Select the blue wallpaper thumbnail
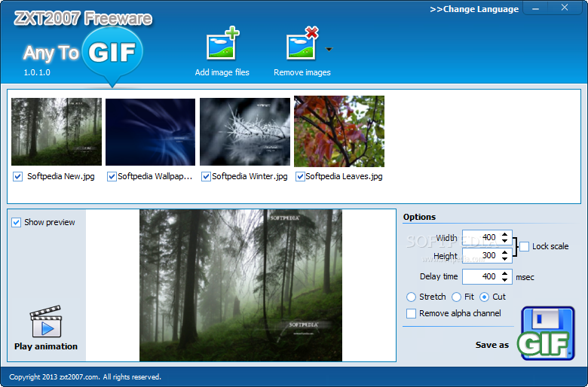588x387 pixels. coord(150,132)
